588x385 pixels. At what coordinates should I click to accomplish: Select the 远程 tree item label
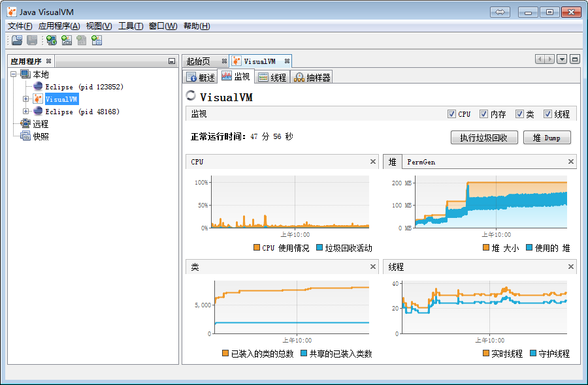pyautogui.click(x=41, y=124)
